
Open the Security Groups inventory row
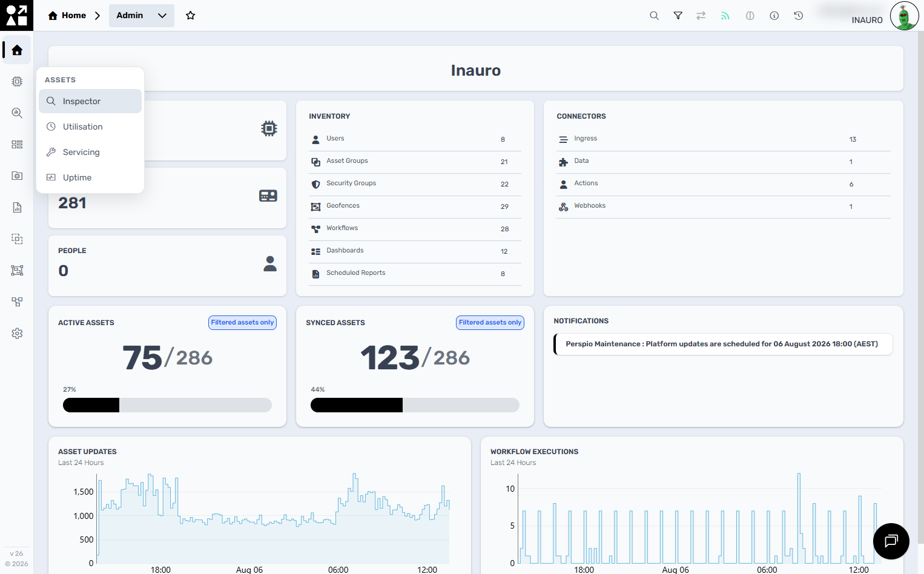pyautogui.click(x=415, y=184)
